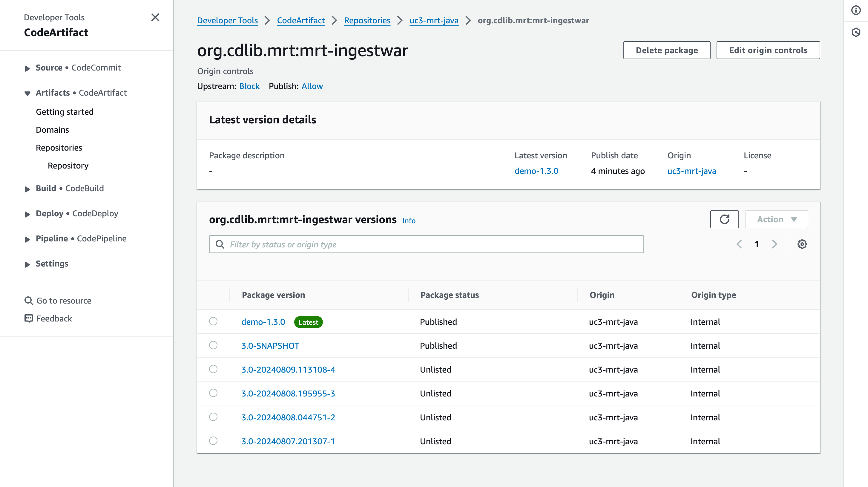Screen dimensions: 868x487
Task: Open Repositories in sidebar
Action: pyautogui.click(x=59, y=148)
